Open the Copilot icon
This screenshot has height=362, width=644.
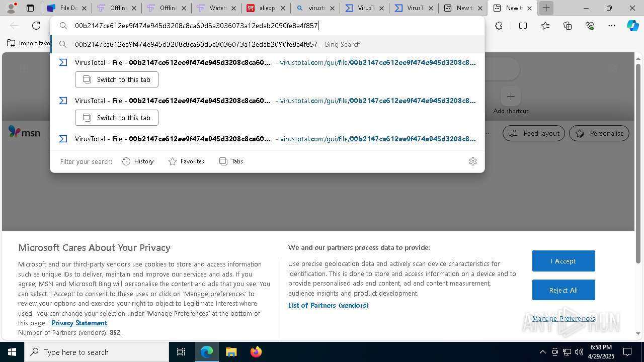point(632,26)
